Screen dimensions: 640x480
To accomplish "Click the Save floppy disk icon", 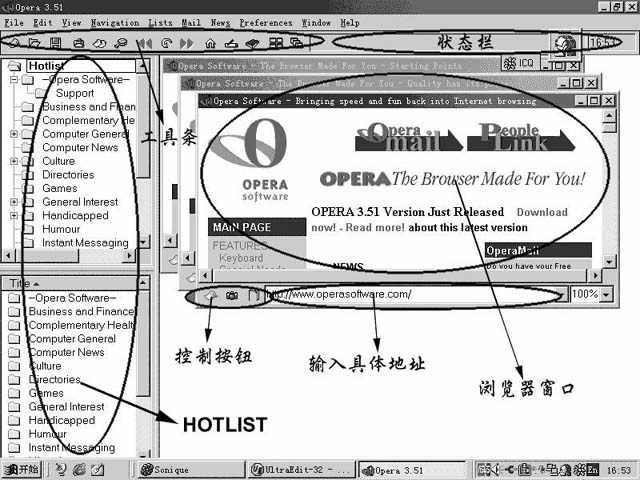I will [56, 42].
